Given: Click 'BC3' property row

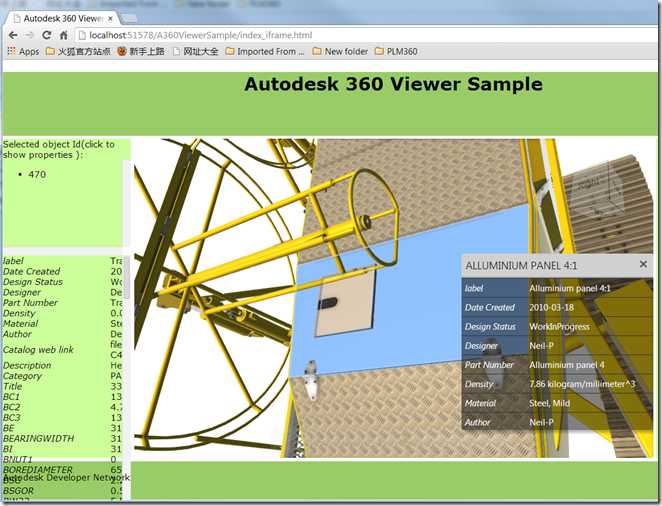Looking at the screenshot, I should (62, 417).
